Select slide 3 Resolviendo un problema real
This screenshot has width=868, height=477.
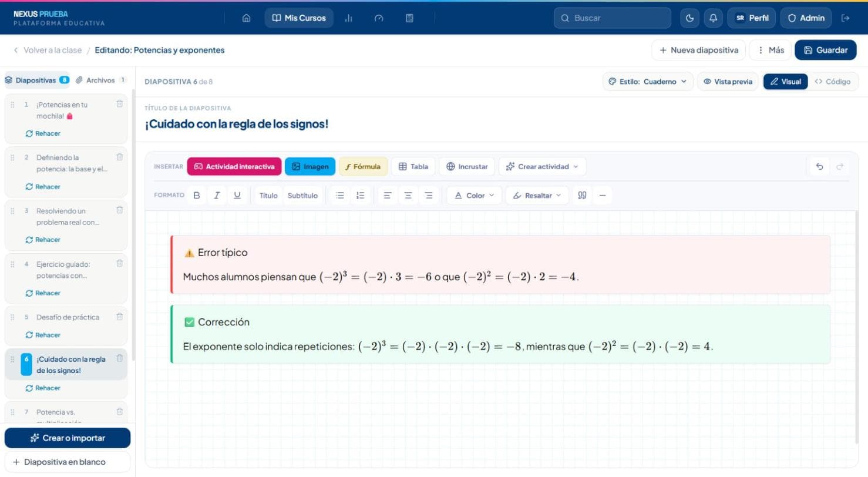click(x=66, y=217)
